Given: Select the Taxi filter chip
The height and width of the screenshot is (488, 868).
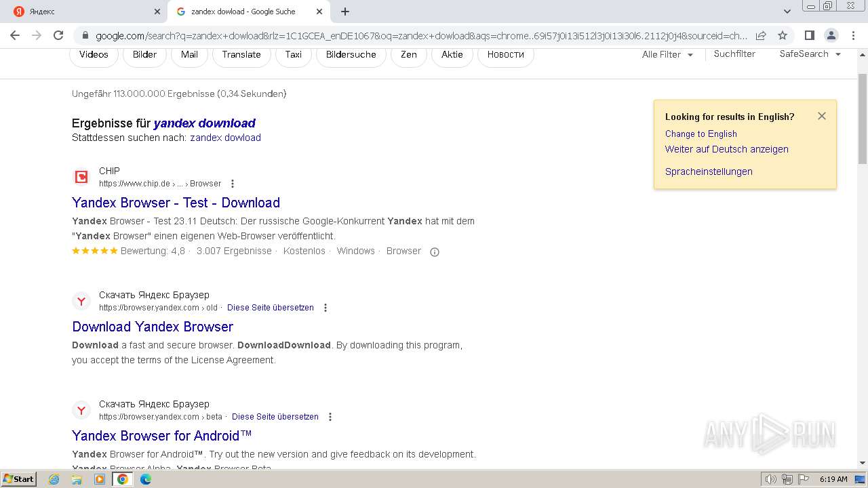Looking at the screenshot, I should 294,54.
